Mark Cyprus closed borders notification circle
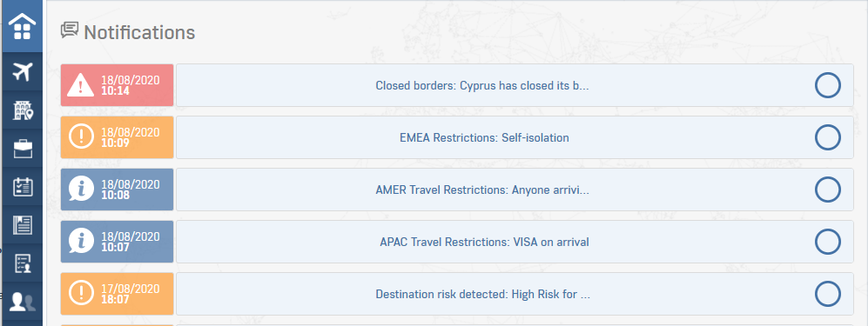This screenshot has height=326, width=868. (828, 85)
